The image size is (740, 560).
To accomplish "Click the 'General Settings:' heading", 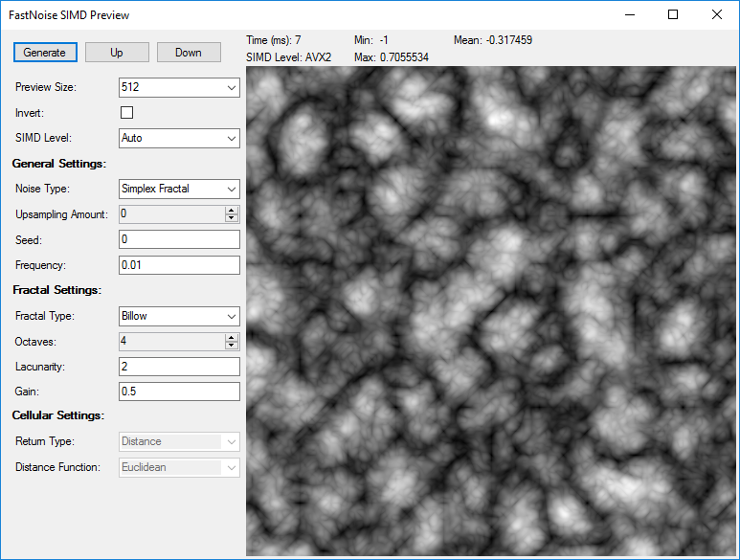I will coord(59,164).
